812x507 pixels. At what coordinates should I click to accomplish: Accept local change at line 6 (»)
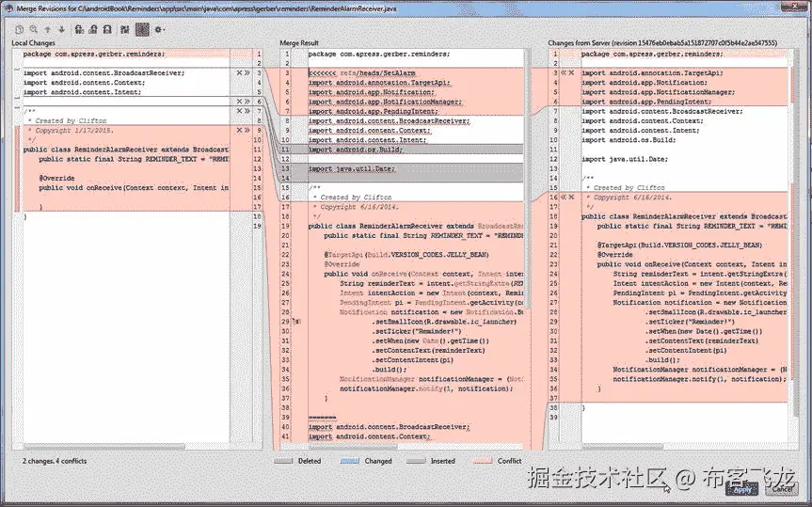coord(247,102)
